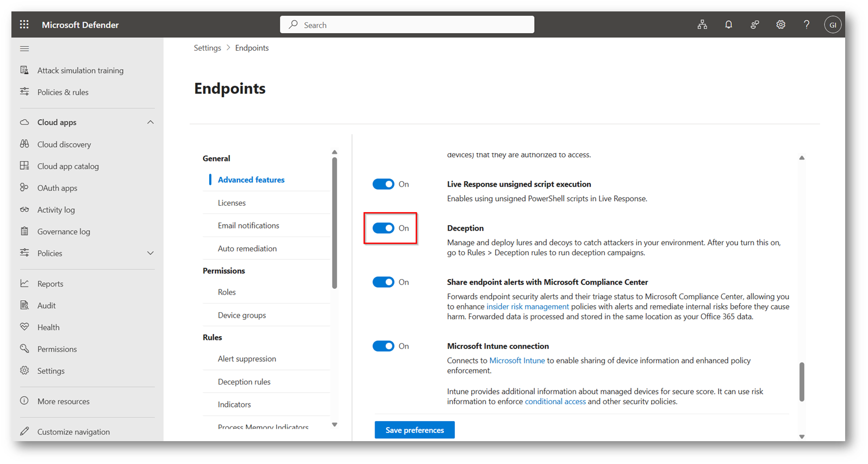The height and width of the screenshot is (464, 868).
Task: Toggle Share endpoint alerts with Compliance Center
Action: (383, 282)
